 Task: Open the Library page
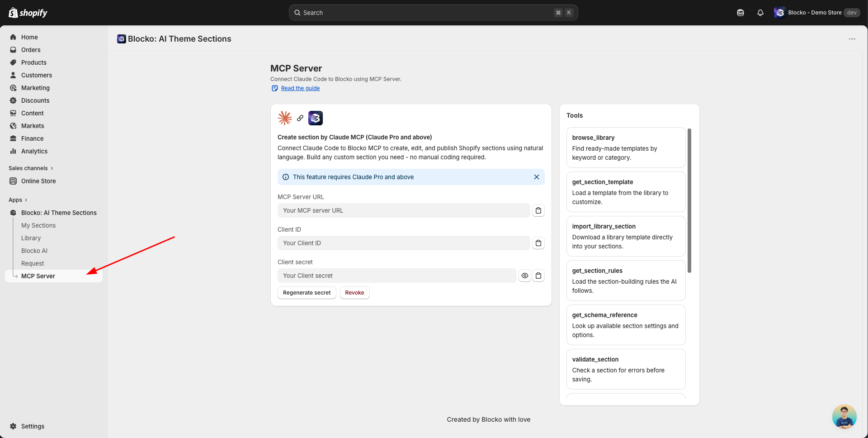(x=31, y=238)
